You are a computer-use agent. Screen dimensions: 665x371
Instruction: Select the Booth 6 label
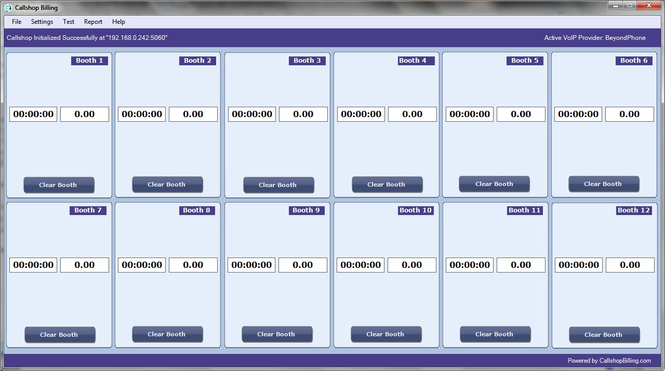click(634, 61)
